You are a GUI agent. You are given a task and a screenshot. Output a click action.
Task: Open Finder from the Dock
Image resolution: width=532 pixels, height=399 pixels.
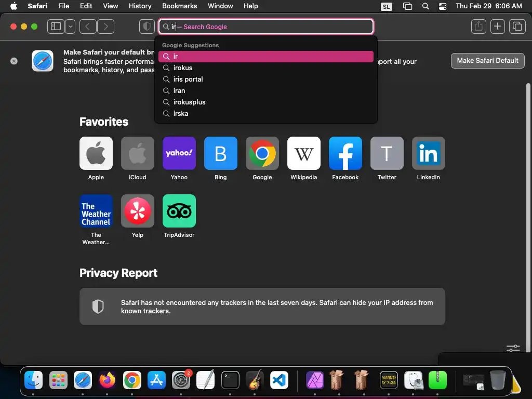[34, 380]
